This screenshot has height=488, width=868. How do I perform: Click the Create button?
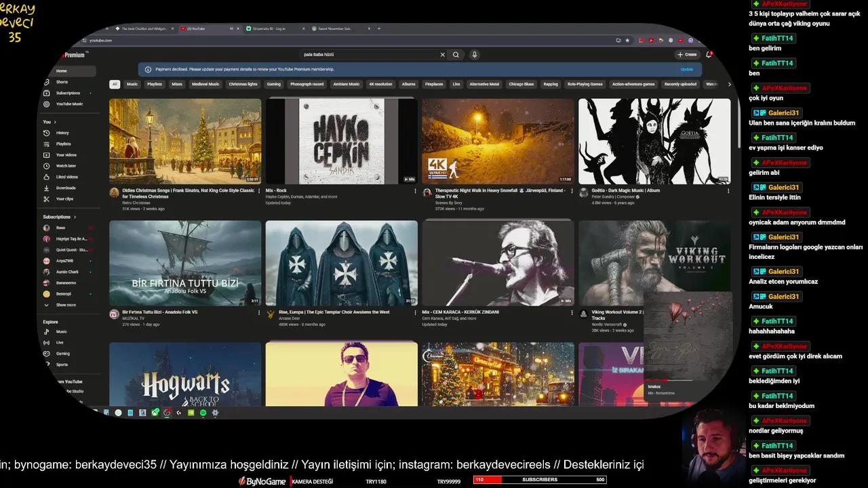tap(687, 54)
